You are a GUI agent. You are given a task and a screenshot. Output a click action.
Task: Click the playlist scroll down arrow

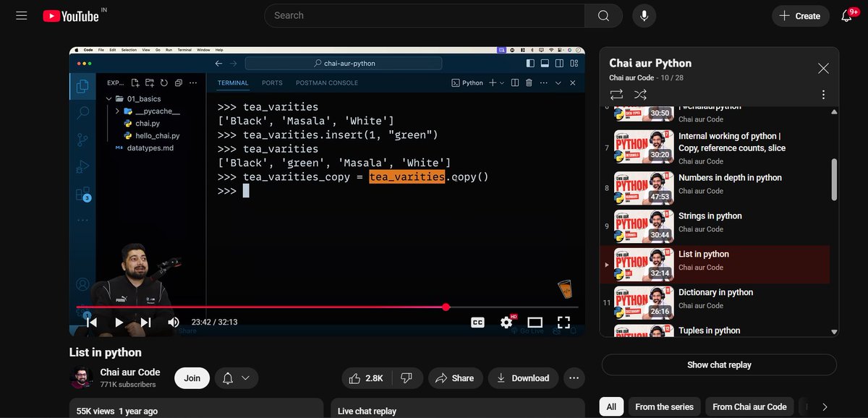point(835,332)
